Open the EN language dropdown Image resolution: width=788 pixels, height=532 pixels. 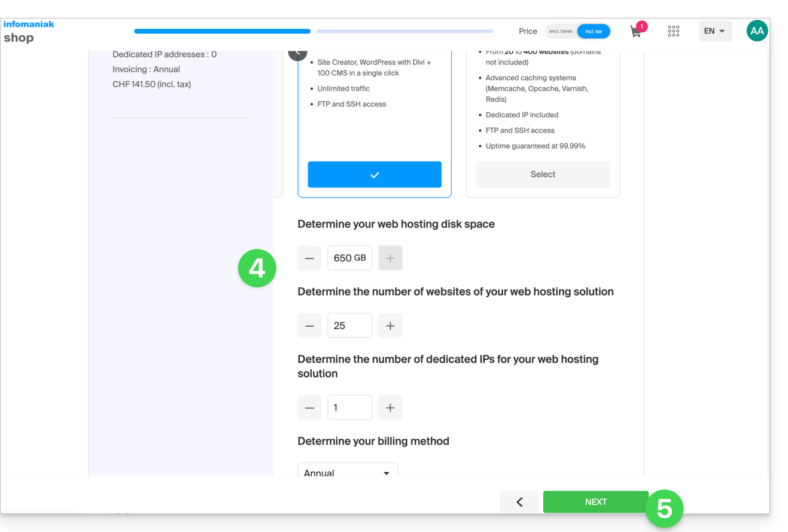pyautogui.click(x=715, y=31)
